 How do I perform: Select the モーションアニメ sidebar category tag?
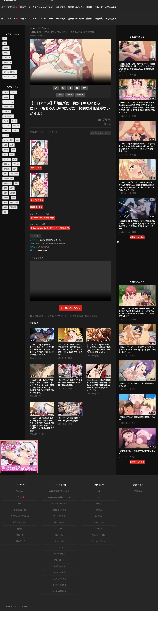(9, 77)
